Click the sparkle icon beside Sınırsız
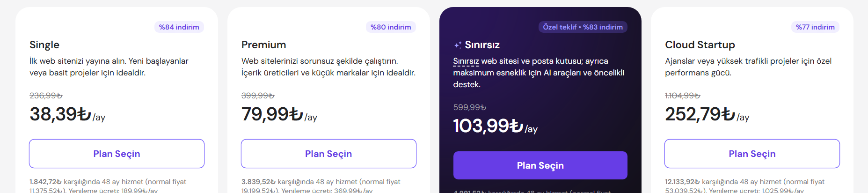This screenshot has height=193, width=868. [x=458, y=45]
